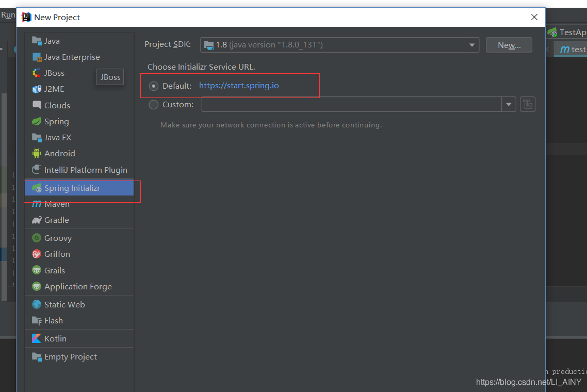The height and width of the screenshot is (392, 587).
Task: Select Spring project type
Action: click(x=79, y=121)
